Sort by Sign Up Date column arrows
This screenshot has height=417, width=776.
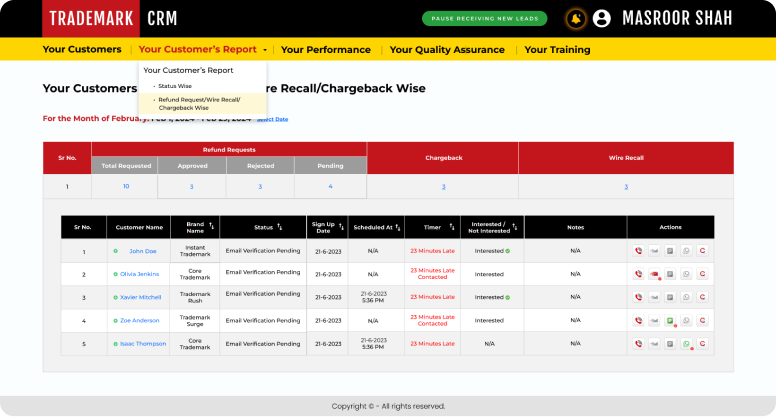point(341,227)
